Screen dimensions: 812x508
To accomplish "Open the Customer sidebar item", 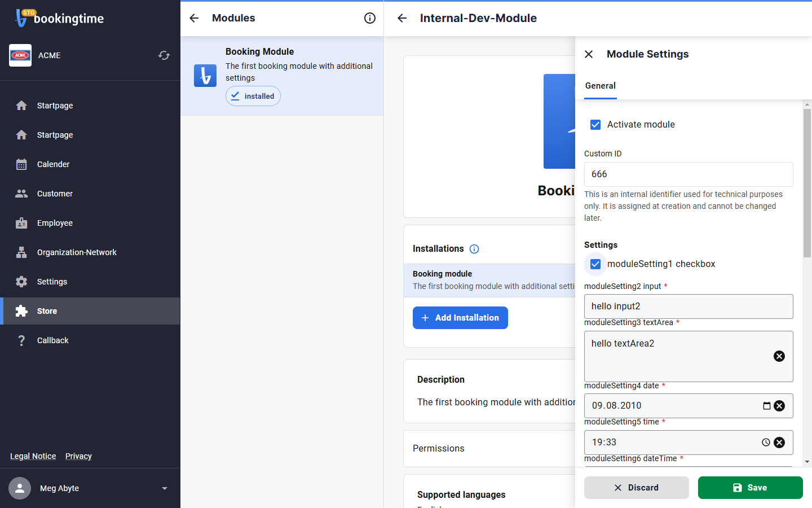I will coord(90,194).
